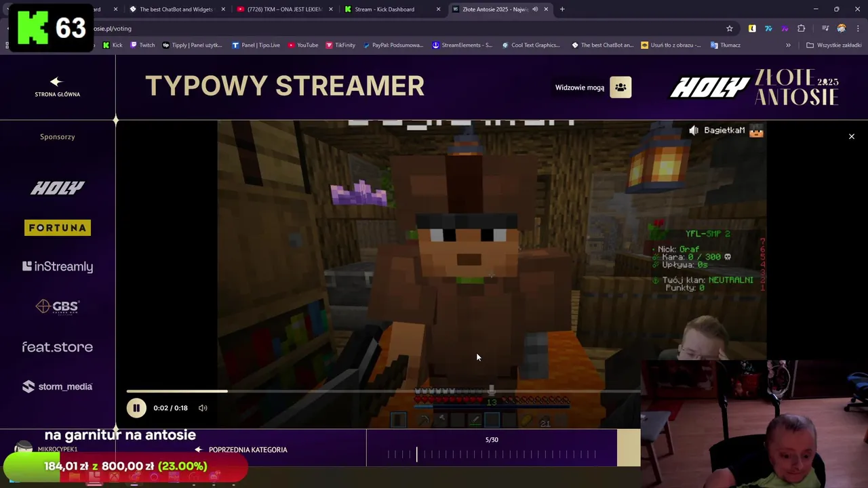Open the yellow 'L' browser extension

coord(752,28)
